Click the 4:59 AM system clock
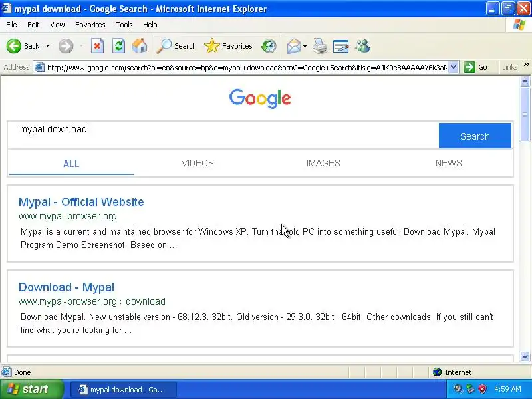 point(507,389)
